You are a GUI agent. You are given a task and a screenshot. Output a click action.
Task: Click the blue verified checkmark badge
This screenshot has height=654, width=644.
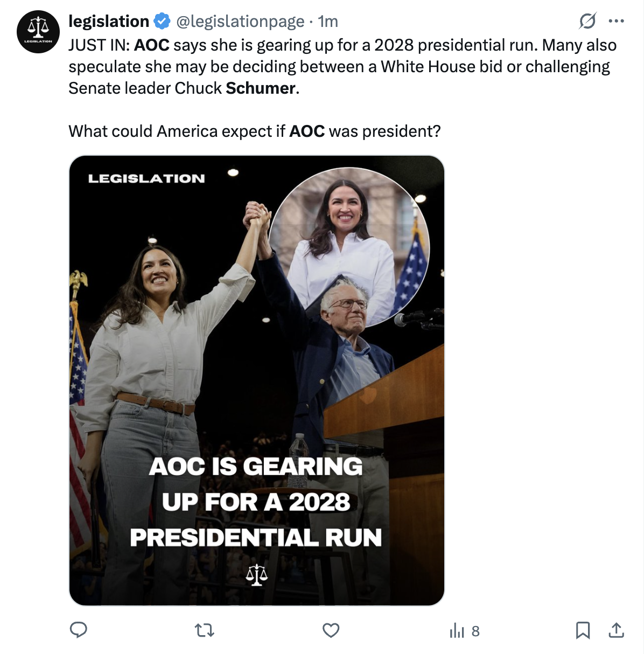(x=162, y=21)
